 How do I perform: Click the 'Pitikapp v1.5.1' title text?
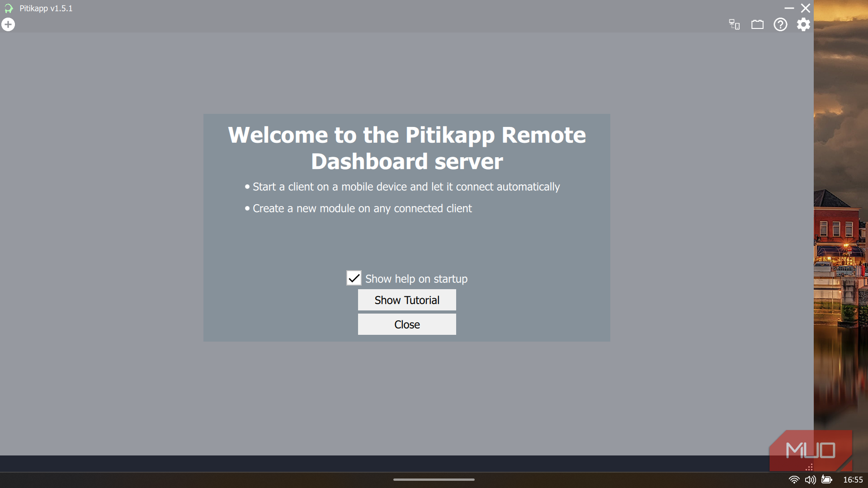click(46, 8)
